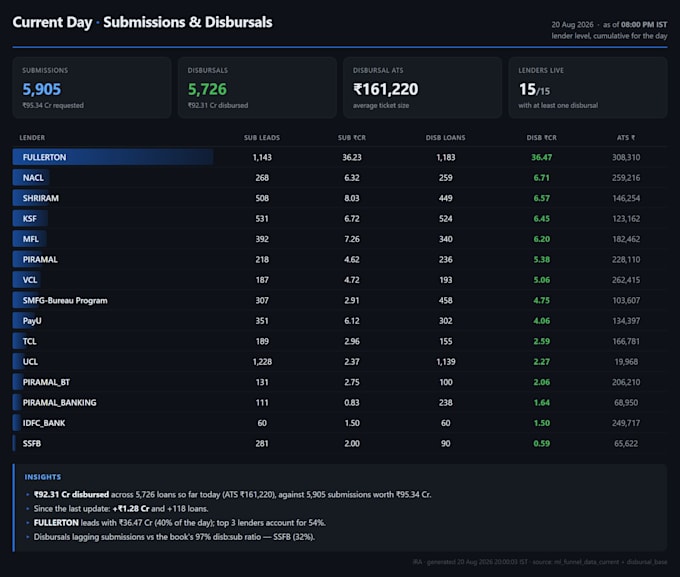Click the 'Disbursals lagging submissions' insight line
The image size is (680, 577).
(174, 537)
